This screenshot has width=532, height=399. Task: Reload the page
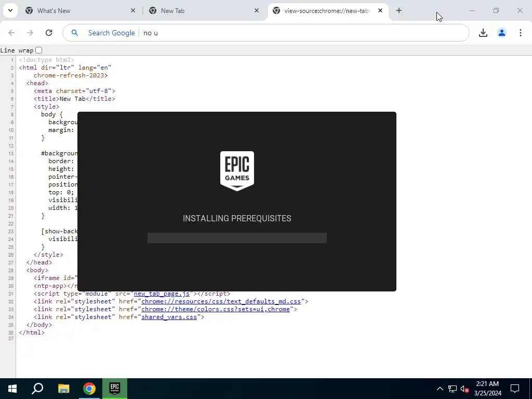click(x=49, y=33)
